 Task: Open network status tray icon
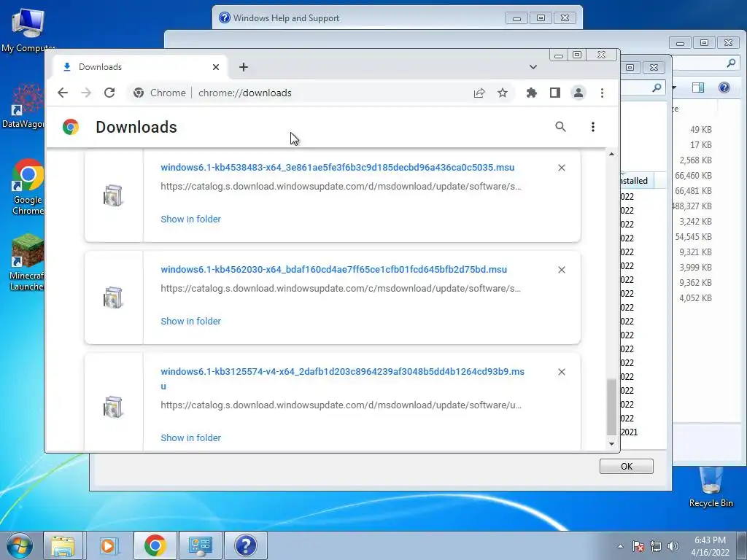(656, 546)
